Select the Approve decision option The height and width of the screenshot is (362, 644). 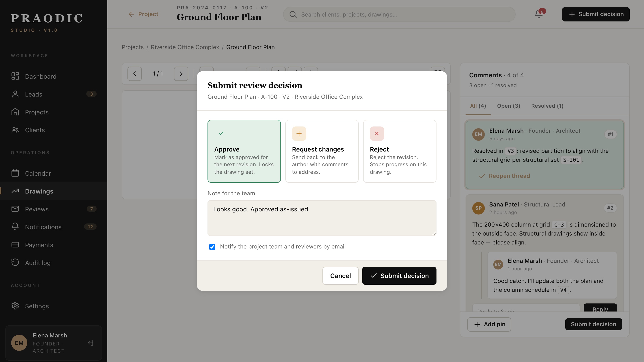coord(244,151)
